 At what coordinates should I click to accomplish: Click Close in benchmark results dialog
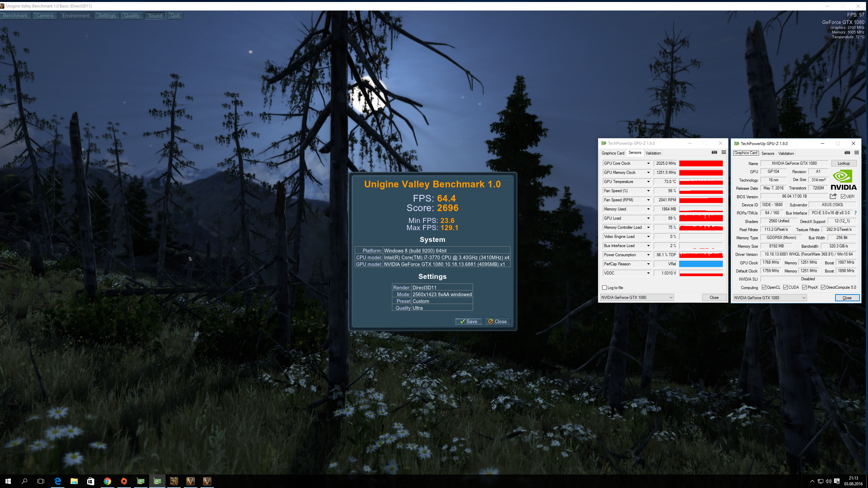pyautogui.click(x=497, y=322)
